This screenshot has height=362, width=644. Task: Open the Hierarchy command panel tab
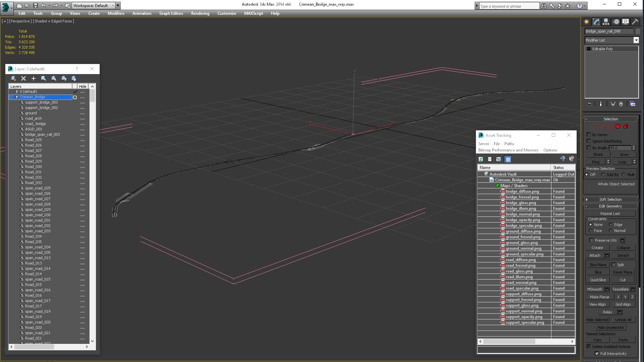click(606, 22)
